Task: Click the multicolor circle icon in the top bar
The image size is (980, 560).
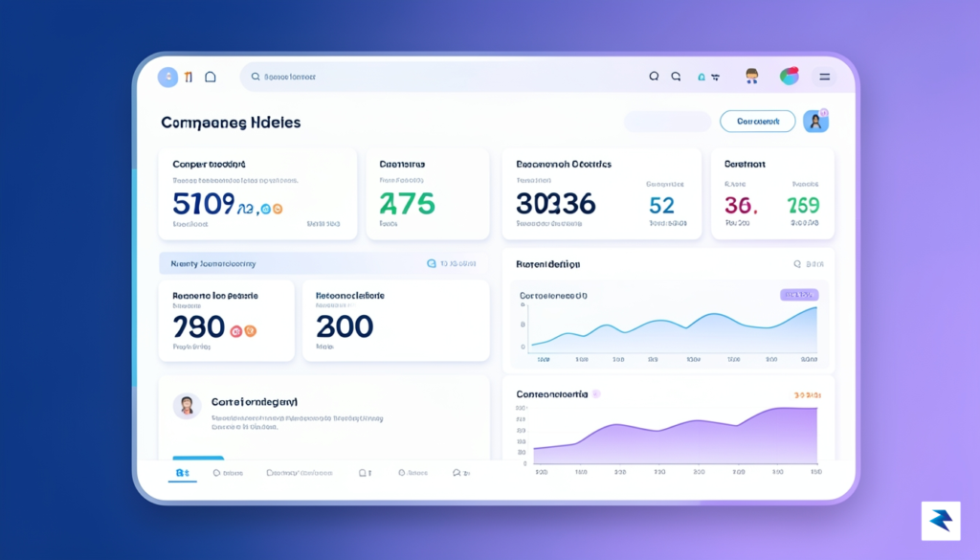Action: 790,77
